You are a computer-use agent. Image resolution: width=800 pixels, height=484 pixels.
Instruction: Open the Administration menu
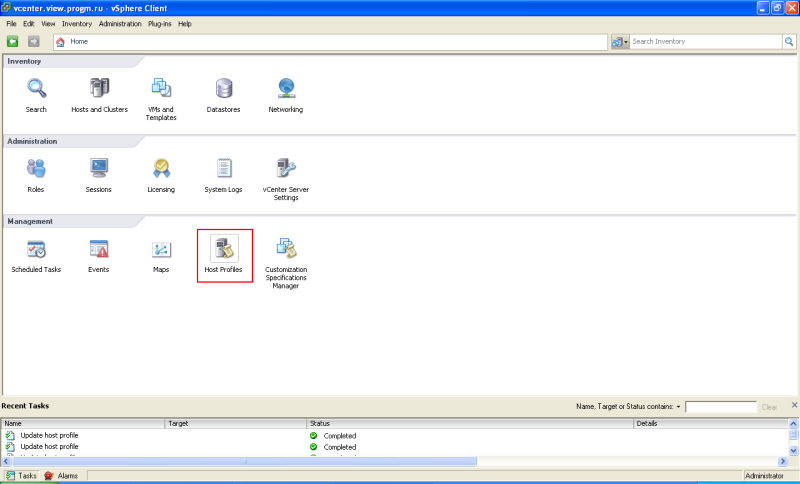(120, 23)
